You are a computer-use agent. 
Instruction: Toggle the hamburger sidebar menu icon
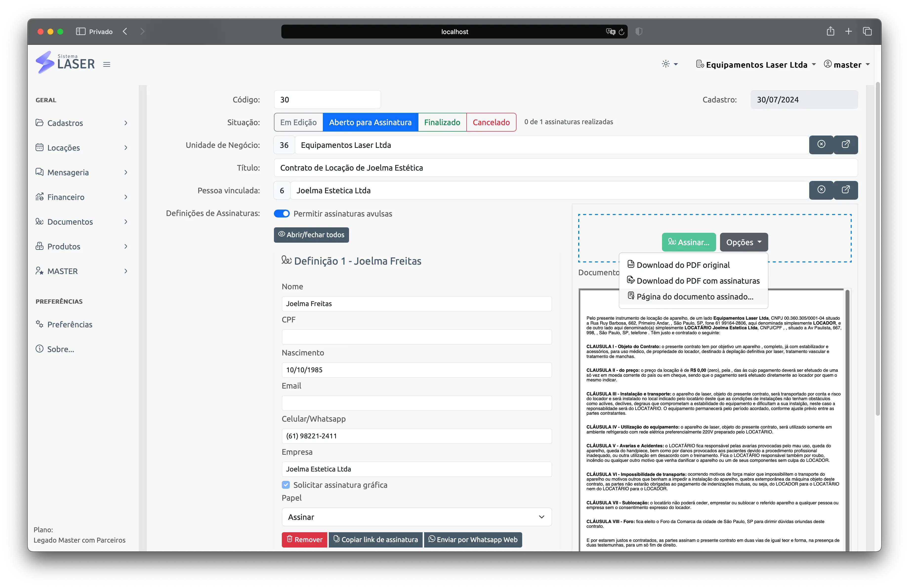click(x=106, y=64)
